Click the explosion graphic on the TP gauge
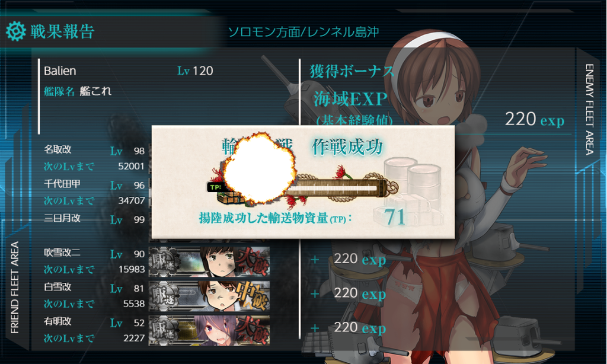Screen dimensions: 607x364 click(x=258, y=168)
